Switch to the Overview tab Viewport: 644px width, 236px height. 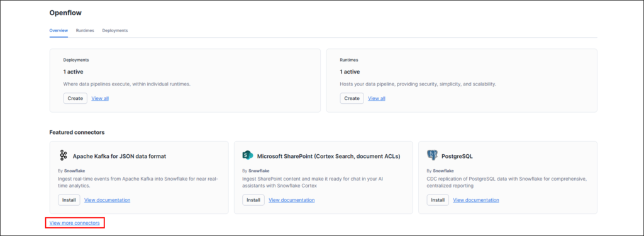(58, 30)
